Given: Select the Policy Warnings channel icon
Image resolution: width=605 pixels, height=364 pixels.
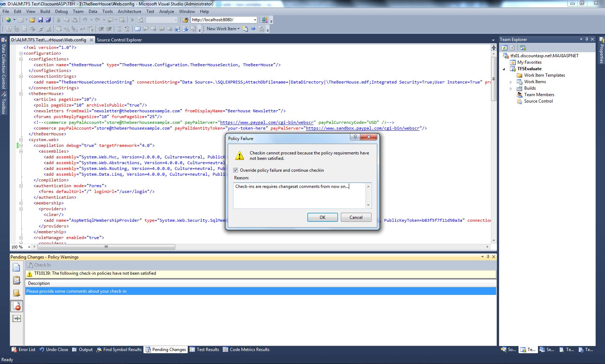Looking at the screenshot, I should click(17, 306).
